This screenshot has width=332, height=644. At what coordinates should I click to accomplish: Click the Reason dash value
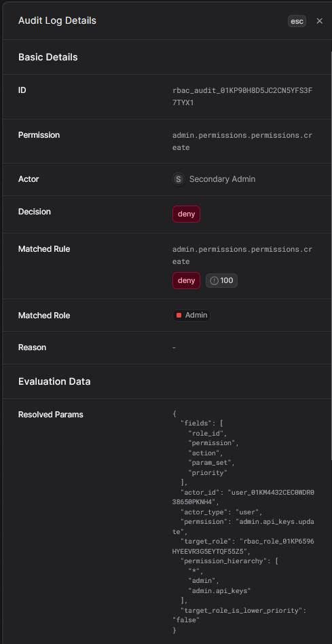[x=174, y=347]
